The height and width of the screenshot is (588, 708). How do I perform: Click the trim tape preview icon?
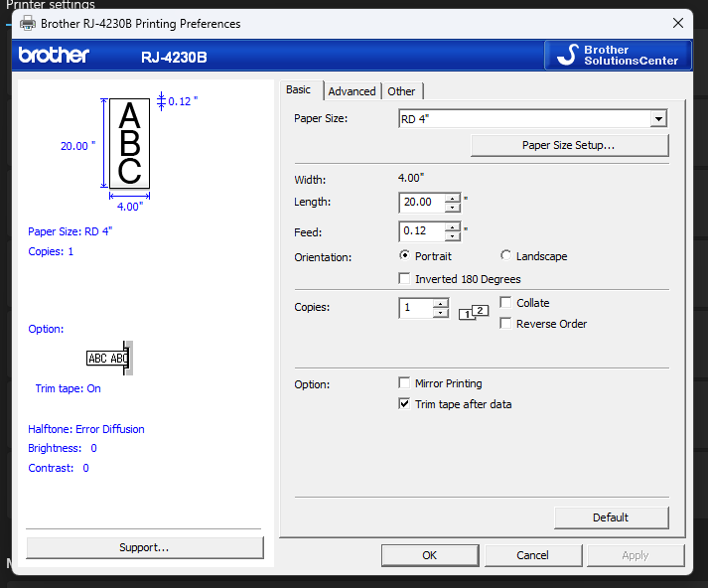coord(109,358)
